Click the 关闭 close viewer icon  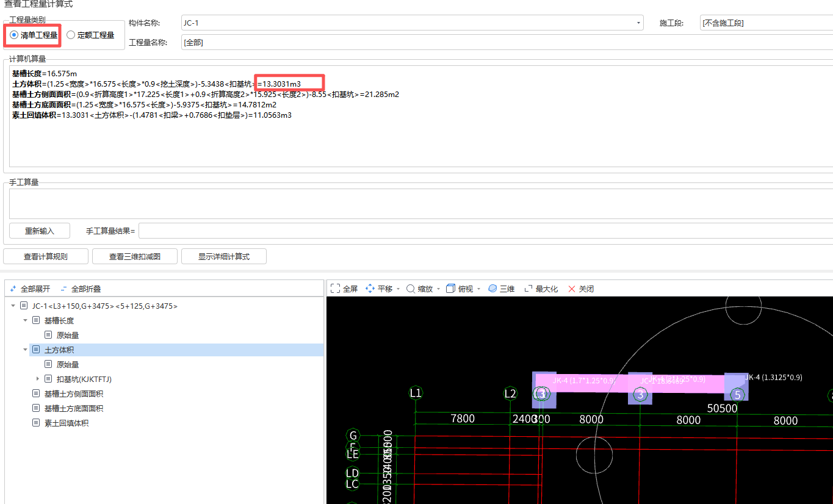coord(572,289)
